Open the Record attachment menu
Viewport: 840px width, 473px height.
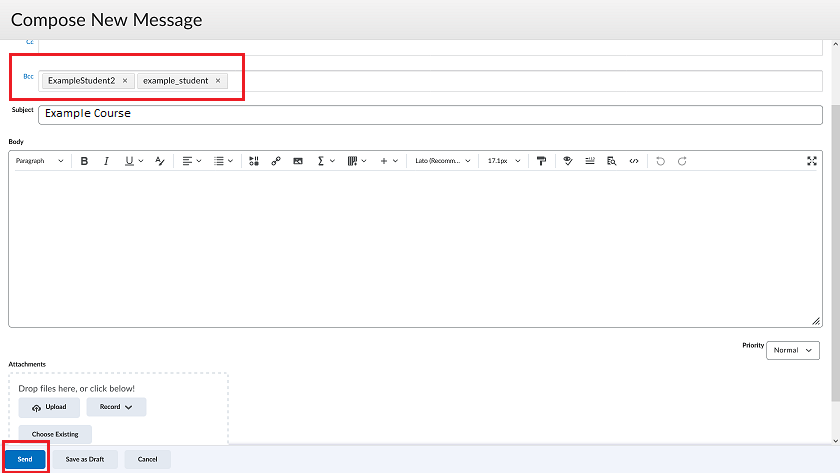116,407
